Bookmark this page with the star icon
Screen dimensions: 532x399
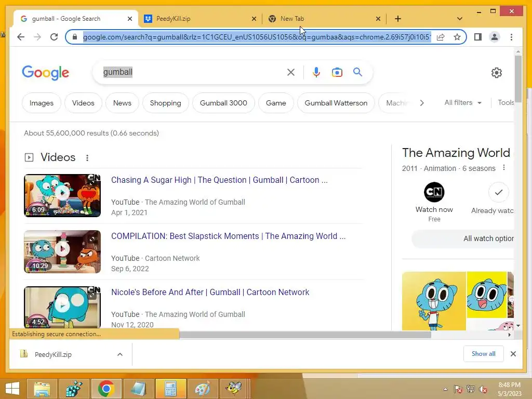point(457,37)
